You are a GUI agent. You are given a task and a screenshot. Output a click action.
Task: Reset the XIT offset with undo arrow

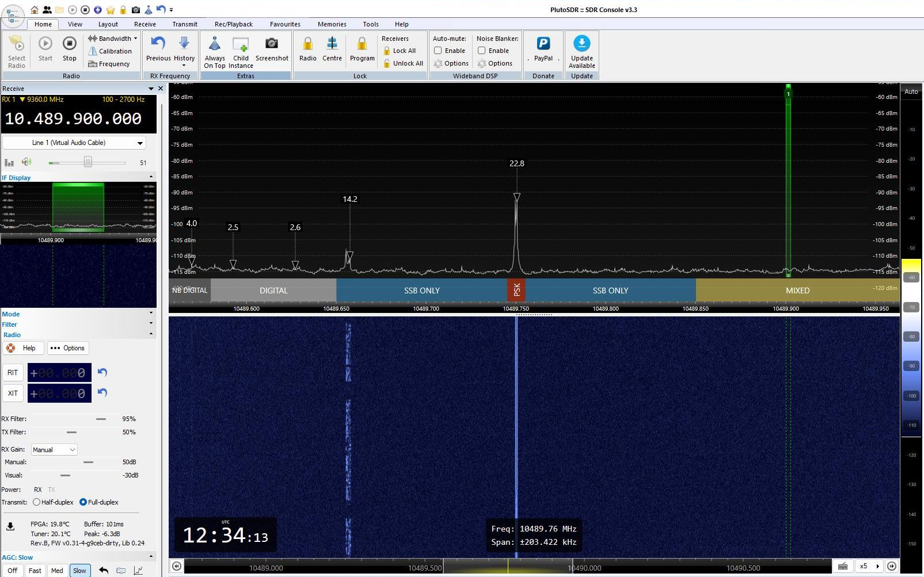tap(102, 392)
